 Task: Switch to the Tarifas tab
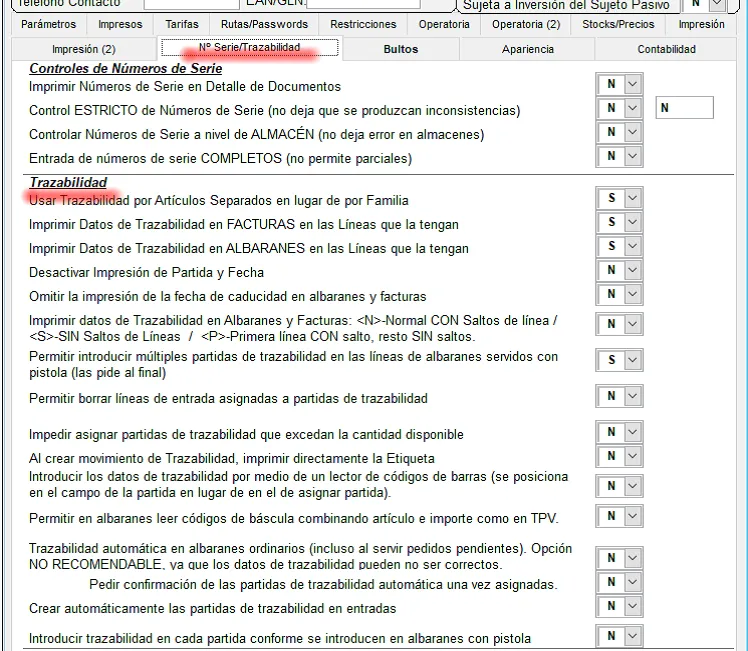point(182,24)
